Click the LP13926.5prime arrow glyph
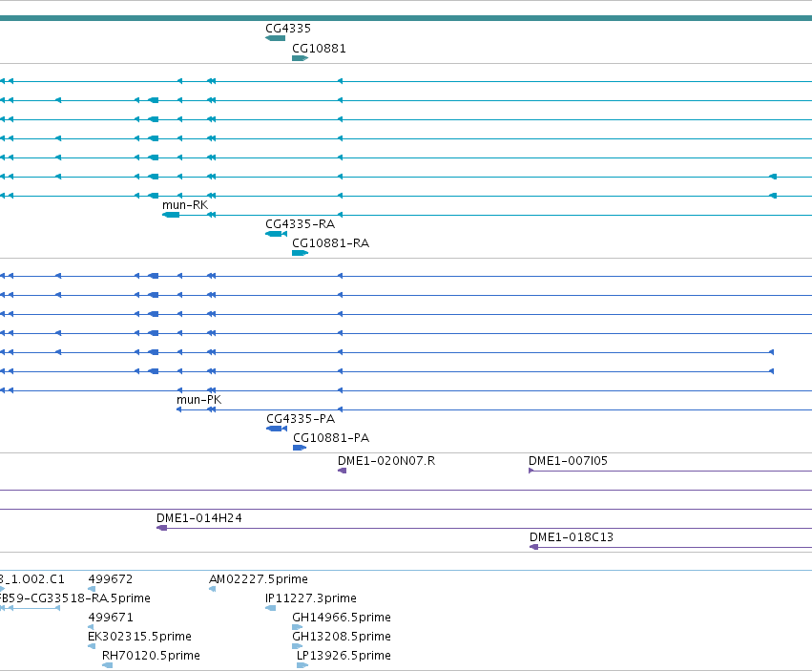The height and width of the screenshot is (671, 812). pos(302,665)
